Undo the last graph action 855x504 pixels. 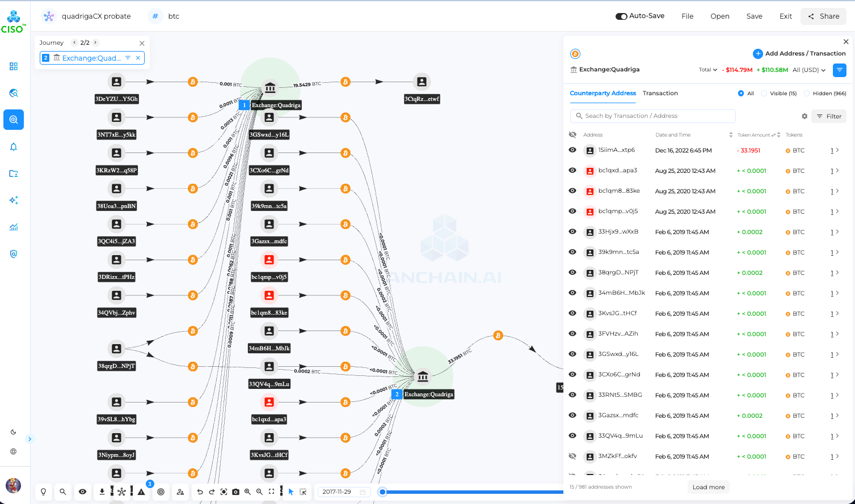tap(200, 492)
